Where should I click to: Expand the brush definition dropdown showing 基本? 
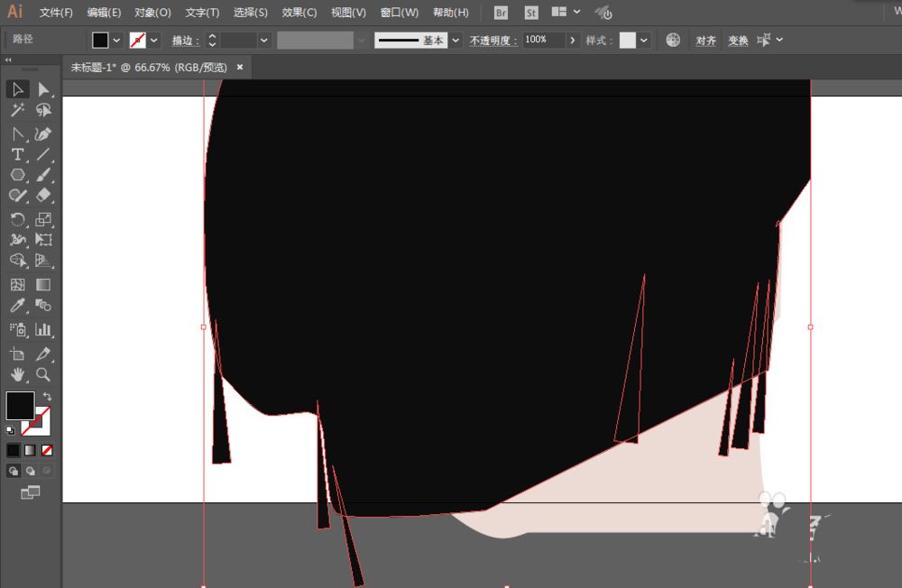click(x=455, y=40)
